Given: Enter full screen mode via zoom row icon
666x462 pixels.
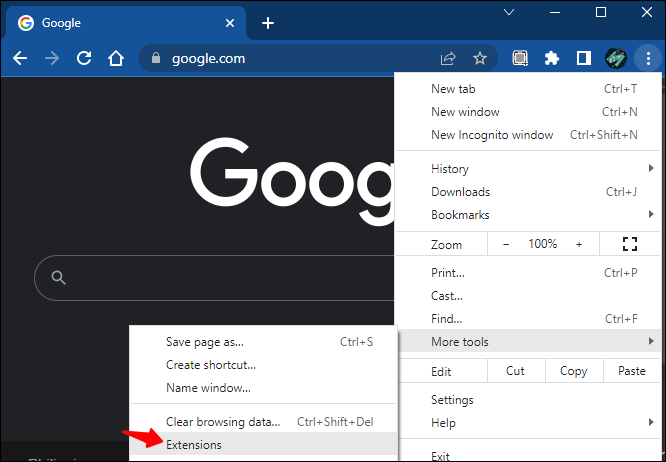Looking at the screenshot, I should tap(630, 244).
